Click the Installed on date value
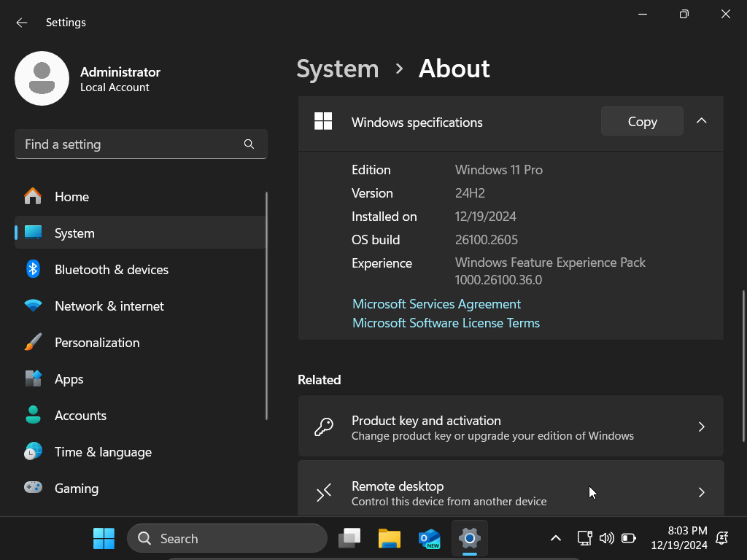747x560 pixels. (x=485, y=216)
